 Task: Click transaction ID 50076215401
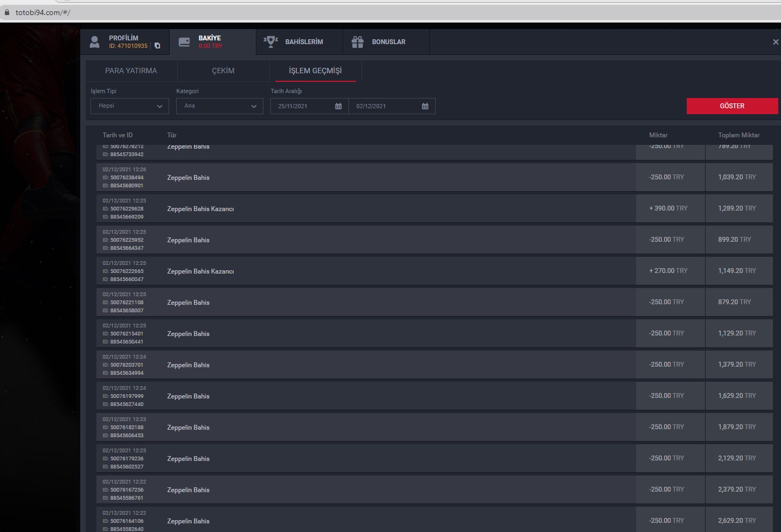coord(123,334)
